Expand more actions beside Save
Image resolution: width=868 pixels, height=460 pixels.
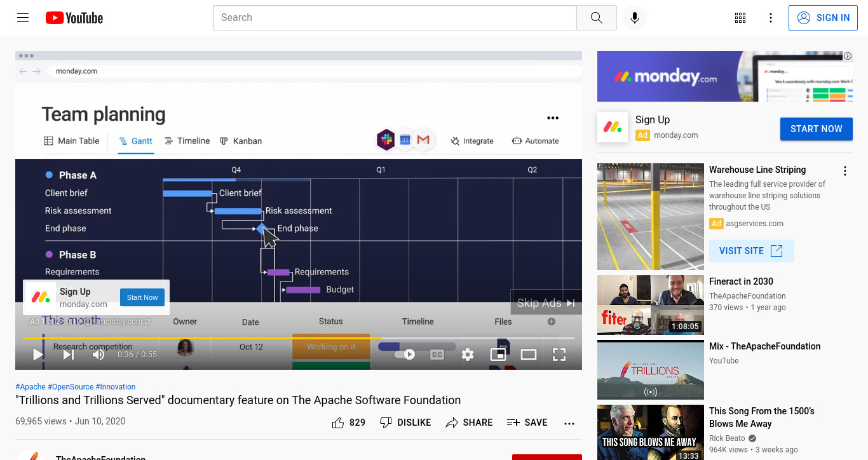[x=569, y=423]
